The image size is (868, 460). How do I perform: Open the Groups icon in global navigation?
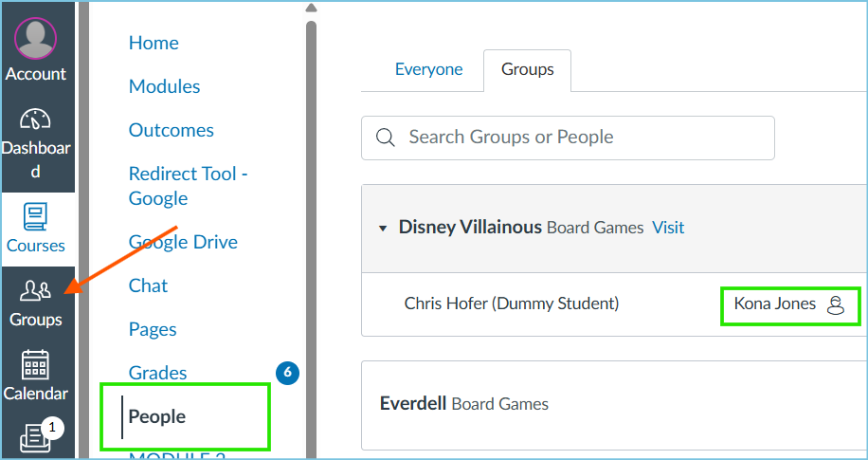click(x=36, y=290)
